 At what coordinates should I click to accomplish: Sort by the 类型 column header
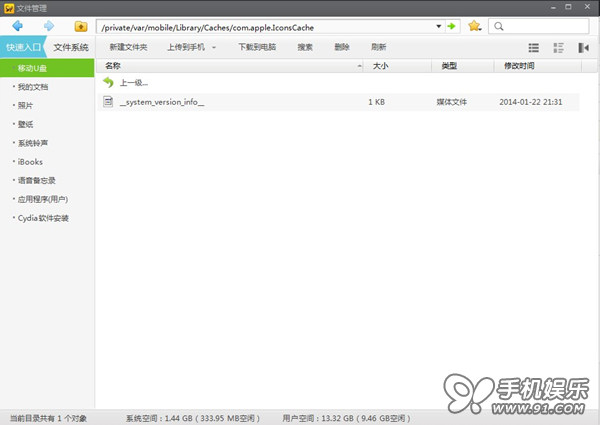pos(463,66)
